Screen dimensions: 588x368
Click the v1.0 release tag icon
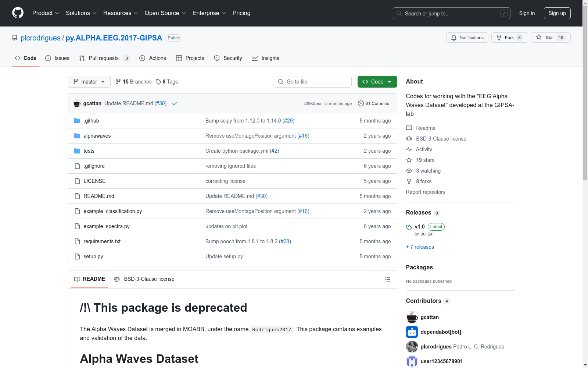409,227
